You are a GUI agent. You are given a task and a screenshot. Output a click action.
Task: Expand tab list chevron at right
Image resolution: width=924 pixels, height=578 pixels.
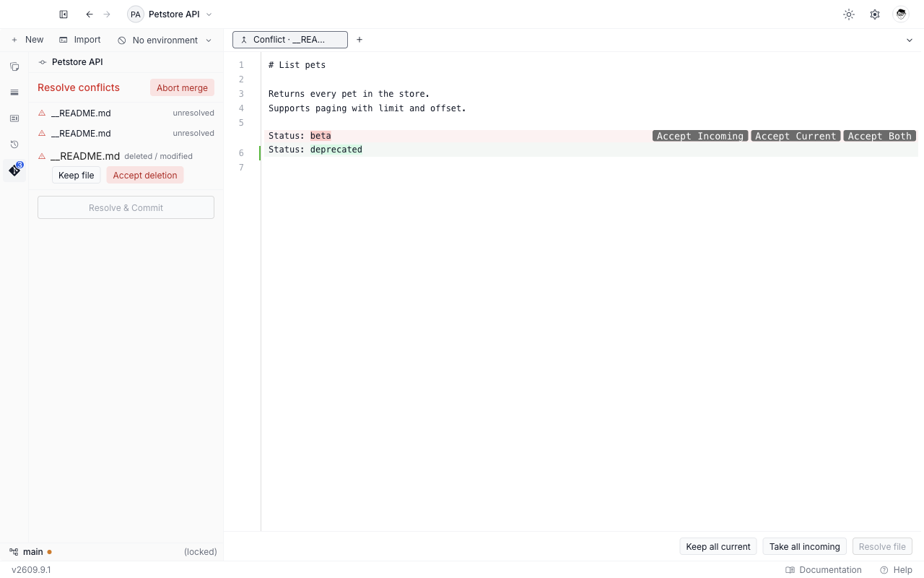(910, 40)
